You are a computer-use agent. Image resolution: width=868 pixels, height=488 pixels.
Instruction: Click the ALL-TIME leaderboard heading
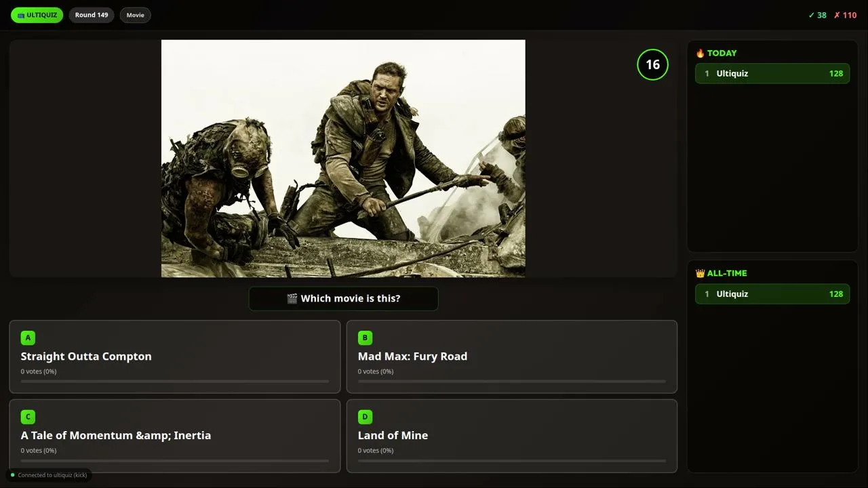click(727, 273)
